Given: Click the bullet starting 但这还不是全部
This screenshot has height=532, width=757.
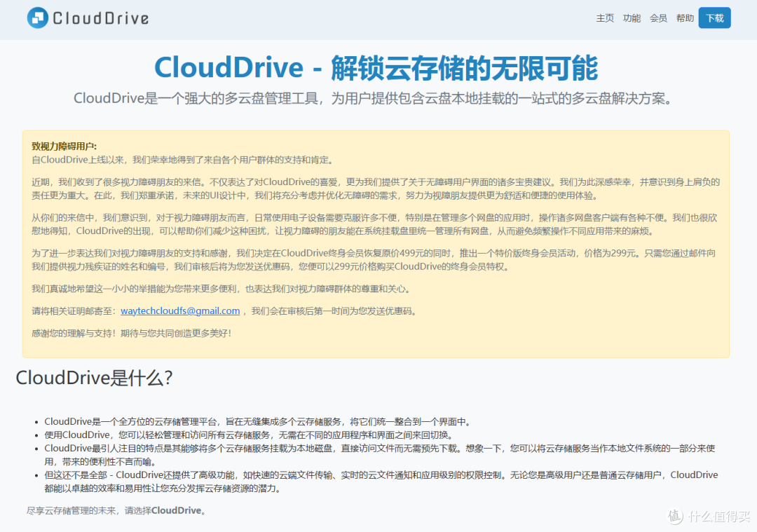Looking at the screenshot, I should (x=381, y=482).
